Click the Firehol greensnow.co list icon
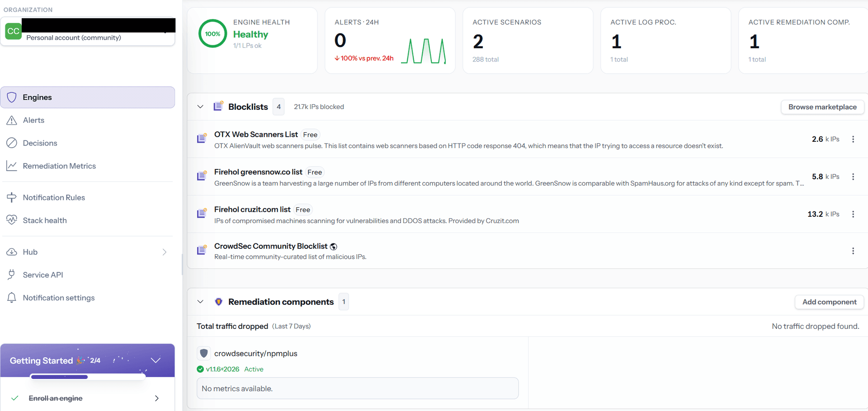Viewport: 868px width, 411px height. 202,176
